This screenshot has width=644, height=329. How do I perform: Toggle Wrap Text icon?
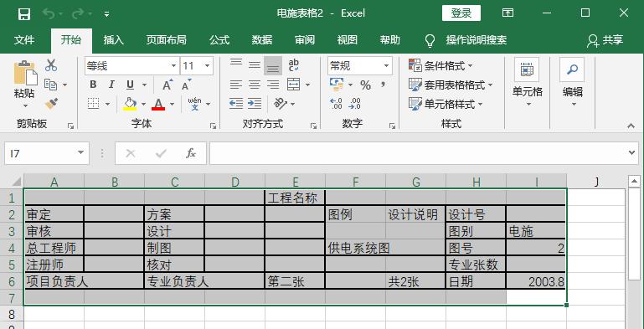click(x=294, y=65)
